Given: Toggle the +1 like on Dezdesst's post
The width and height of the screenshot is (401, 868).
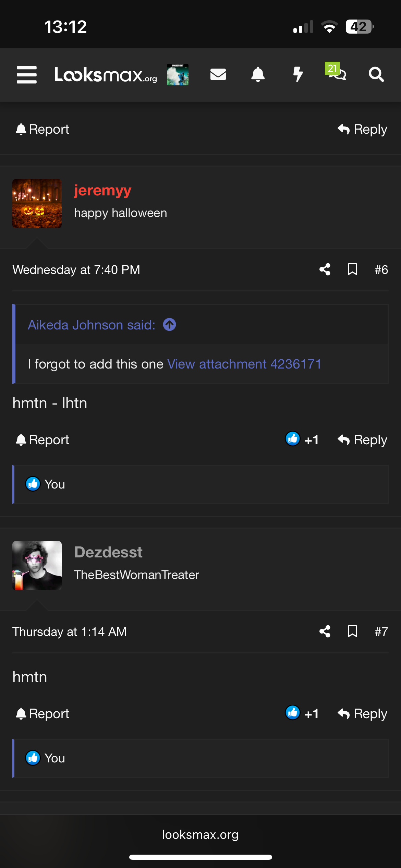Looking at the screenshot, I should pyautogui.click(x=302, y=714).
